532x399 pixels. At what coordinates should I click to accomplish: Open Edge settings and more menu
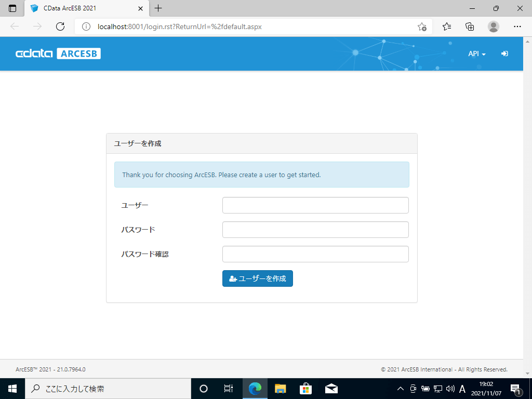[517, 26]
